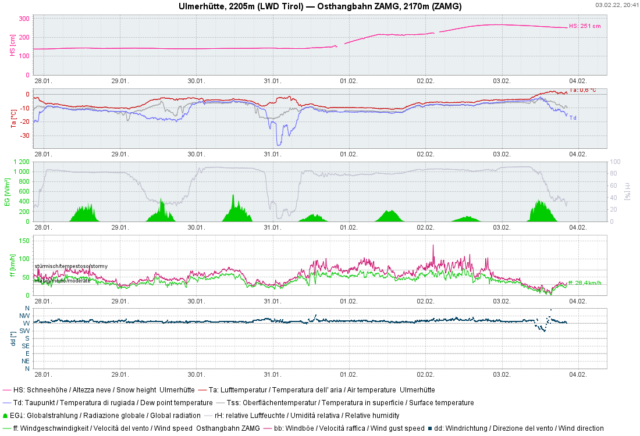Click the rH [%] right-side axis title
Image resolution: width=640 pixels, height=436 pixels.
coord(627,191)
